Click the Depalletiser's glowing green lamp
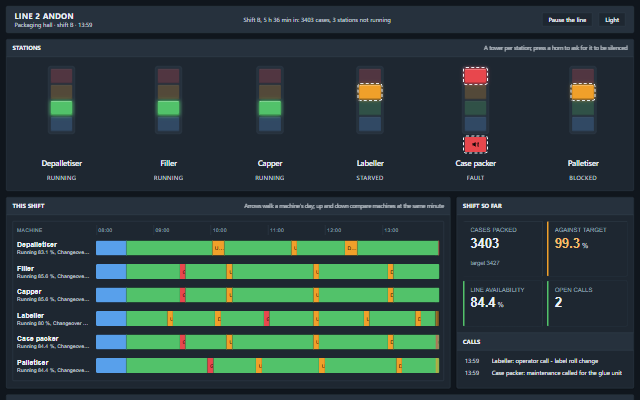The image size is (640, 400). point(62,108)
